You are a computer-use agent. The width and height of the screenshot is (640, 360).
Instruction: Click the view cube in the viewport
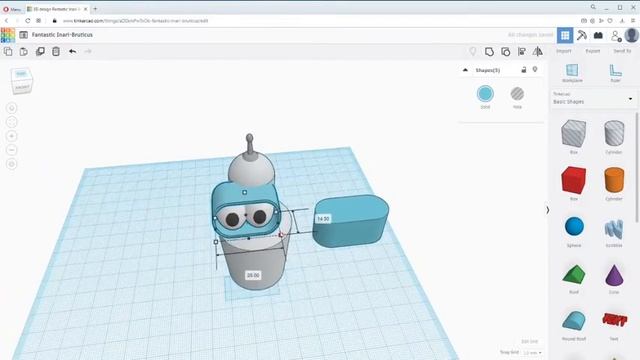[x=21, y=80]
